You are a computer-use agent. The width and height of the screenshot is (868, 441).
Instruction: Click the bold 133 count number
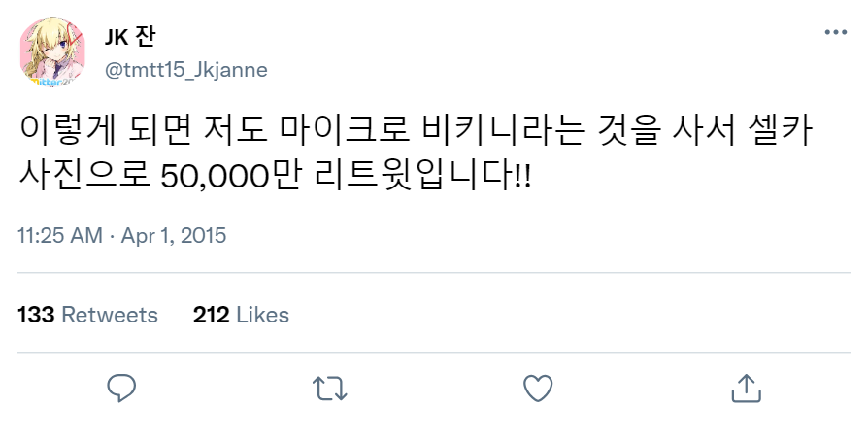coord(36,315)
